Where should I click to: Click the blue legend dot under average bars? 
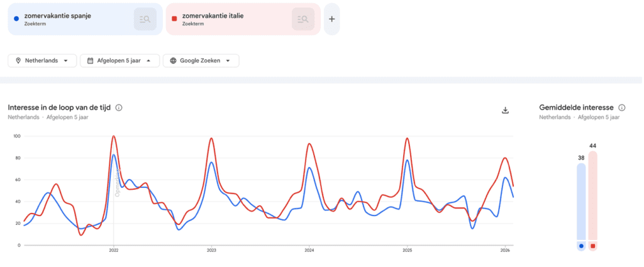581,246
